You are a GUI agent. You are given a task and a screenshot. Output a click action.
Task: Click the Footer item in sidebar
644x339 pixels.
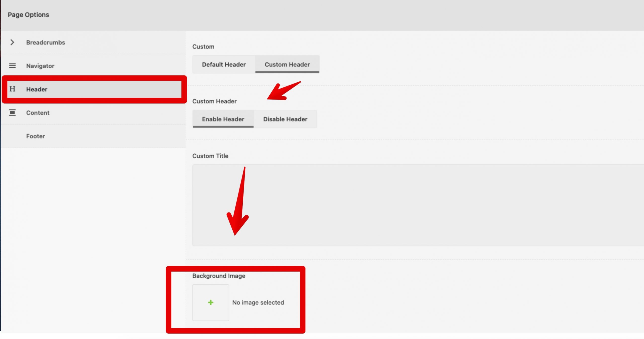click(35, 136)
